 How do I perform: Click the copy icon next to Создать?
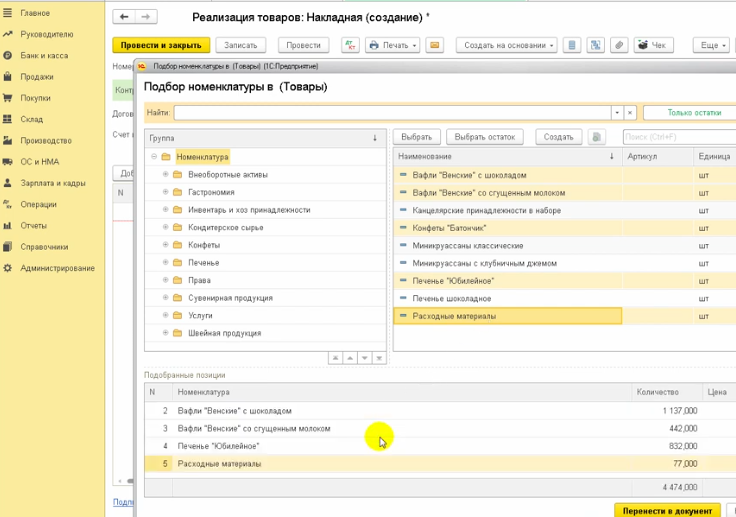click(x=597, y=137)
